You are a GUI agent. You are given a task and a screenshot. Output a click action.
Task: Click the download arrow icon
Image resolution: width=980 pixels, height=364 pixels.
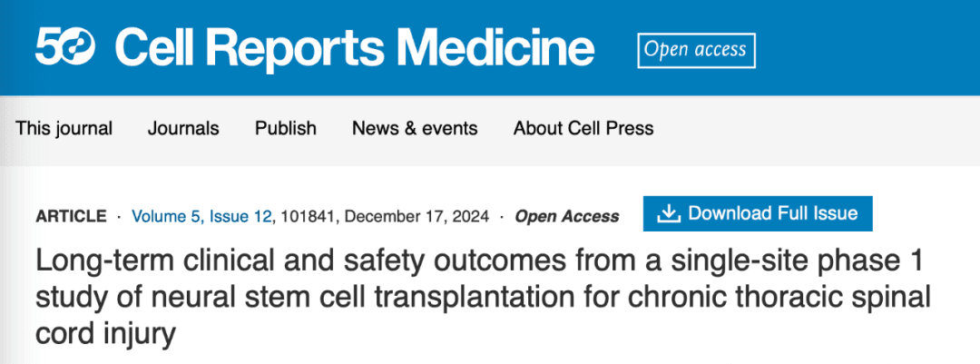pyautogui.click(x=669, y=214)
